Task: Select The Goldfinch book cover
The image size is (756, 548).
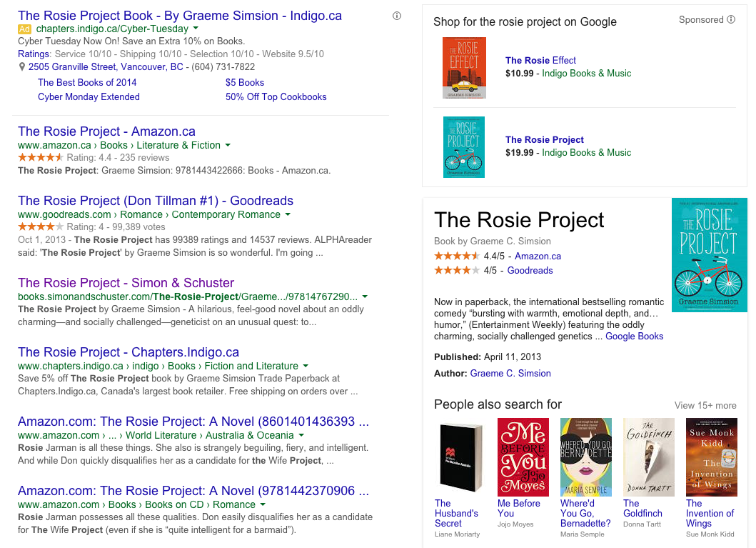Action: [x=648, y=457]
